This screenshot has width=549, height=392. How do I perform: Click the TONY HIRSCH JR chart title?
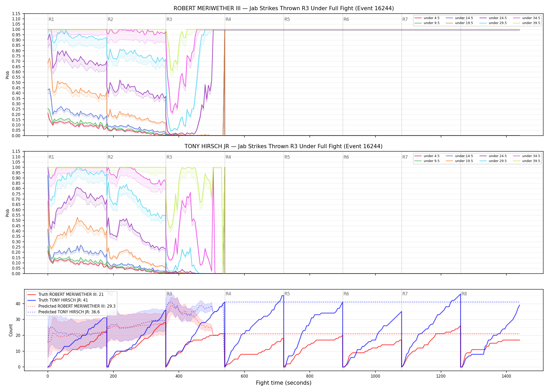[x=283, y=146]
